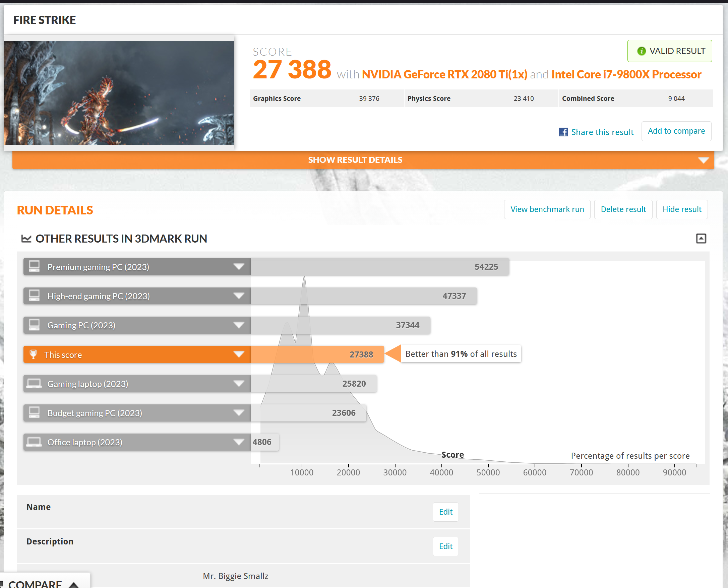
Task: Click the desktop icon for High-end gaming PC
Action: (x=34, y=296)
